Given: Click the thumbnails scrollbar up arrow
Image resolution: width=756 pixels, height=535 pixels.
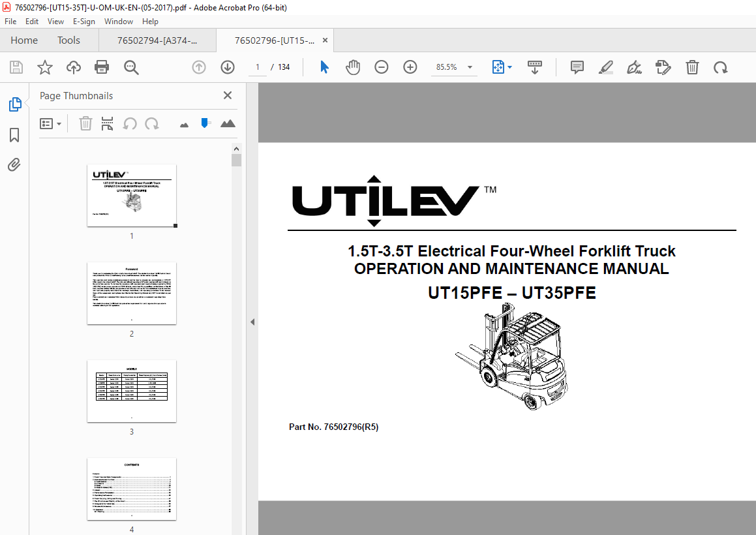Looking at the screenshot, I should [x=235, y=148].
